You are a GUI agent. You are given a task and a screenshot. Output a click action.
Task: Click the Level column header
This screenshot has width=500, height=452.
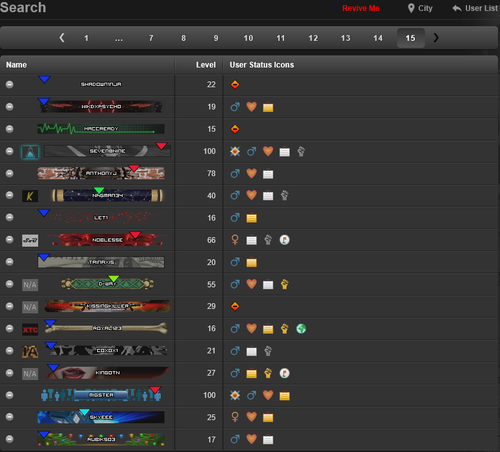[206, 65]
